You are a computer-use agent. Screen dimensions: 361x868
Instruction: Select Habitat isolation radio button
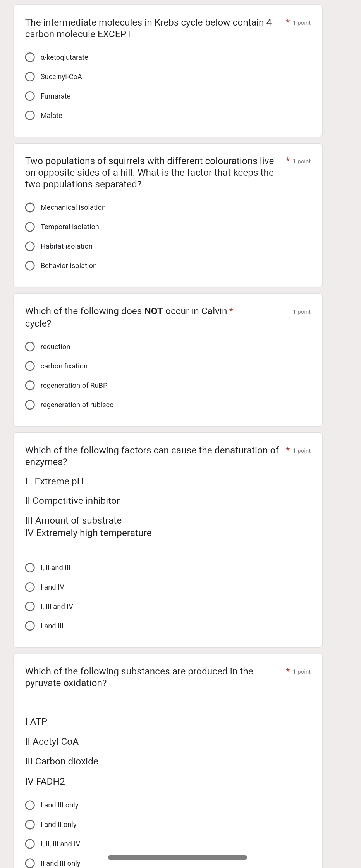pos(30,246)
